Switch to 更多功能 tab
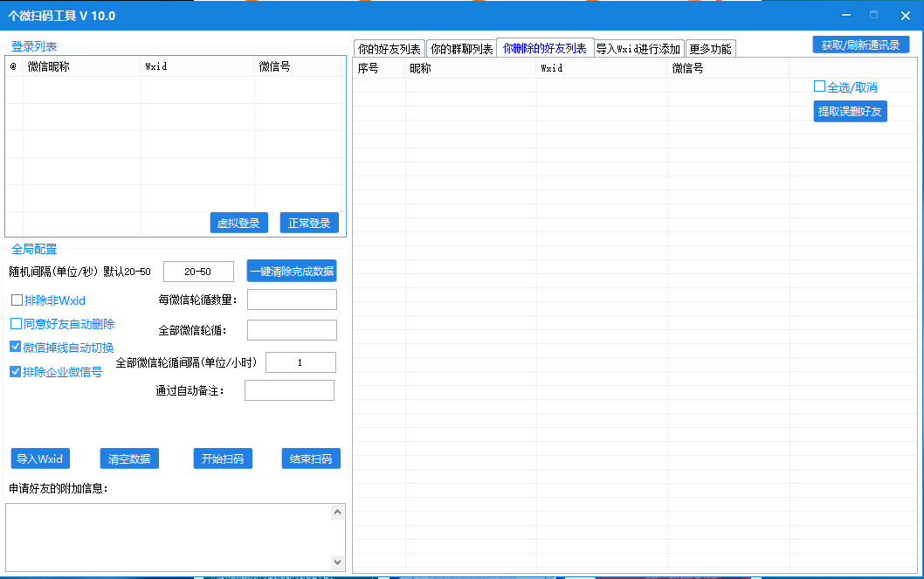 point(711,49)
